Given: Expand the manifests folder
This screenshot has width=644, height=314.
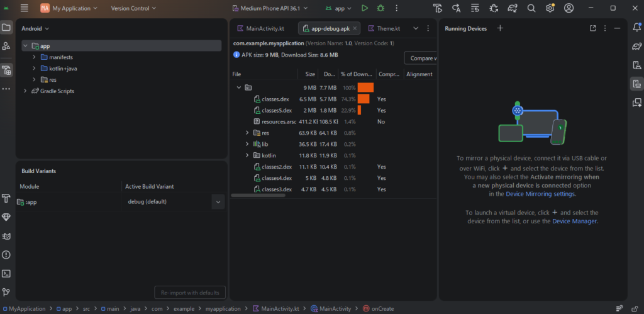Looking at the screenshot, I should [35, 57].
